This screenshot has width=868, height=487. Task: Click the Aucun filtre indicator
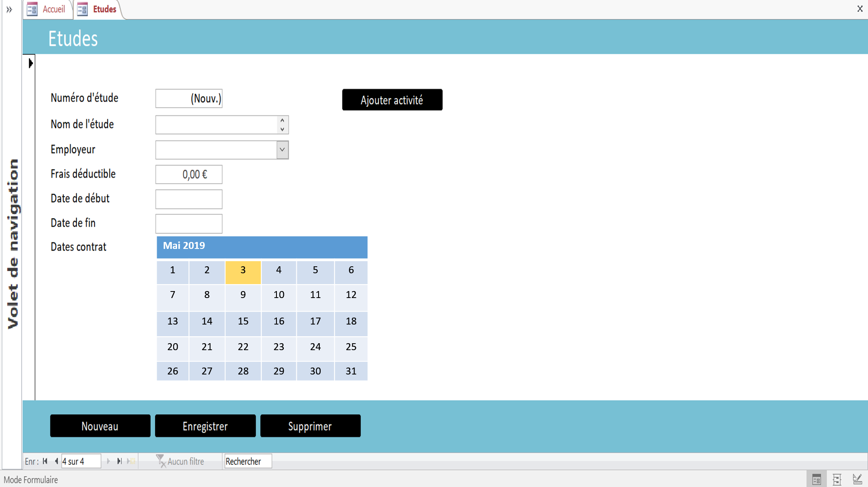[x=180, y=461]
